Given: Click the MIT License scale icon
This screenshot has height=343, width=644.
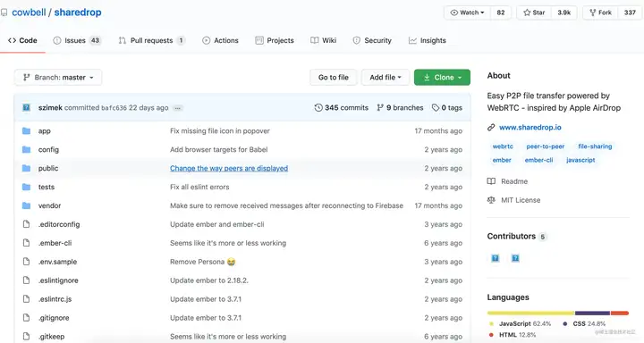Looking at the screenshot, I should pos(491,200).
